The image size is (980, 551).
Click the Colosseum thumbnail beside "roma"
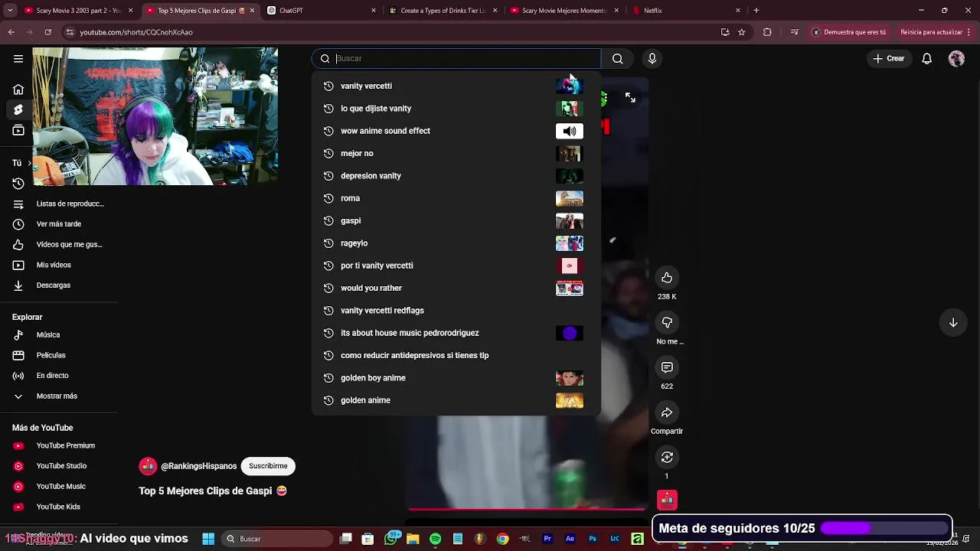569,198
